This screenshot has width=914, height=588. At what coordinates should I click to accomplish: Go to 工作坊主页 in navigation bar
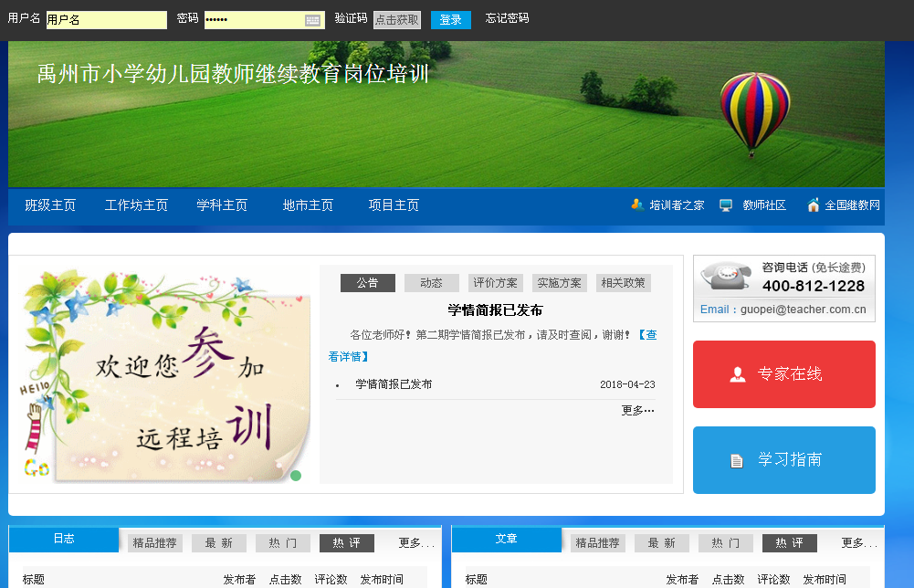[136, 205]
